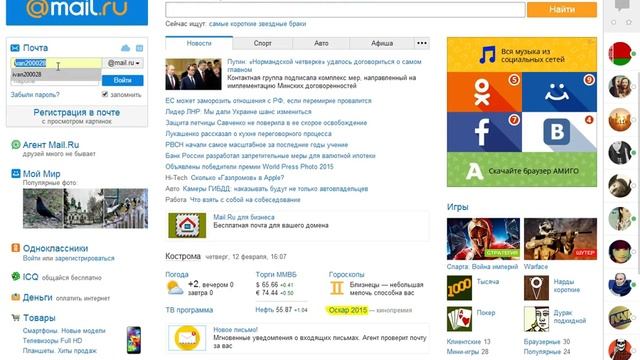Image resolution: width=640 pixels, height=360 pixels.
Task: Click the Amigo browser A icon
Action: pyautogui.click(x=474, y=171)
